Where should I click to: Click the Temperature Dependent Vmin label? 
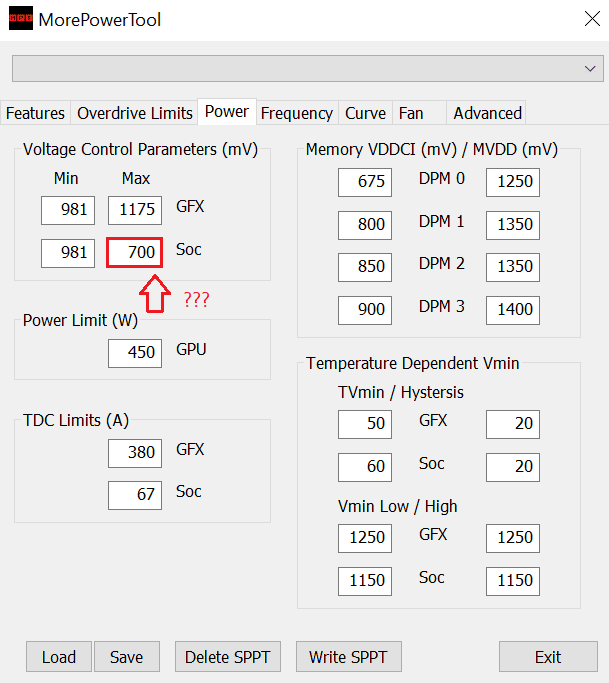(413, 363)
